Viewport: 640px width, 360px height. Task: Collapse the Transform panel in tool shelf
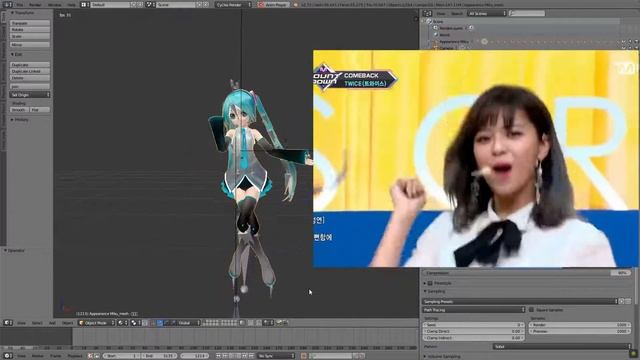coord(23,13)
